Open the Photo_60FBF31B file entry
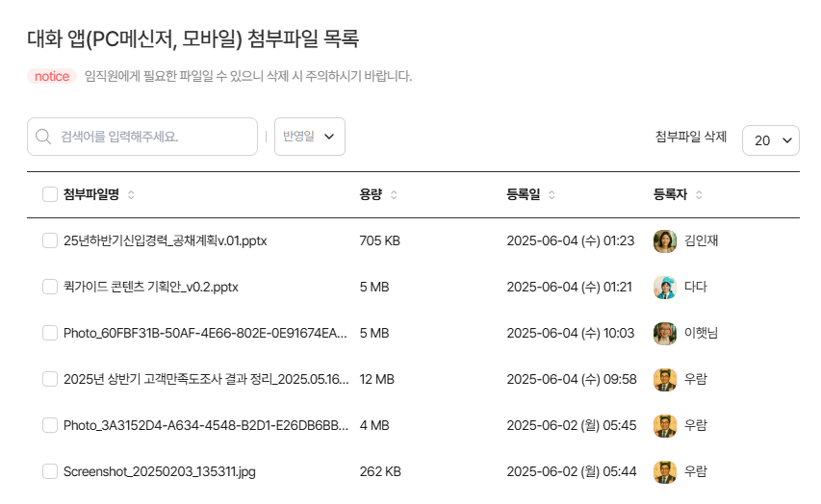The image size is (821, 504). 204,333
